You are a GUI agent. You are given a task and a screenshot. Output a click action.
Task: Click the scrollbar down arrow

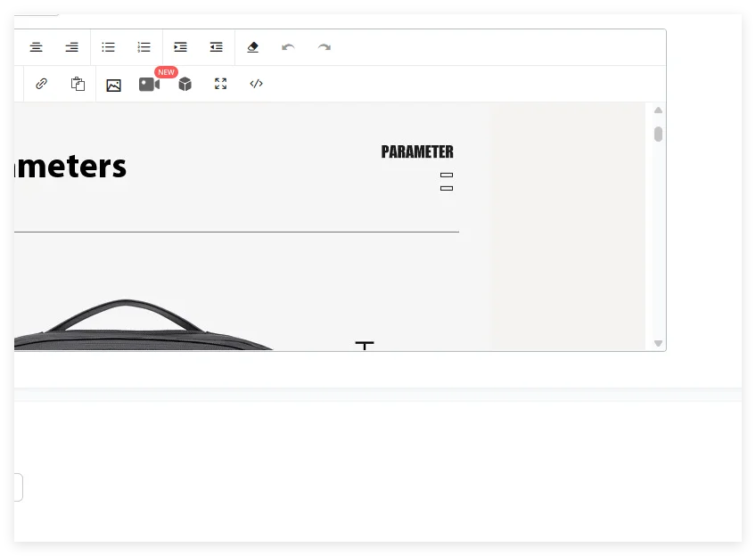[x=658, y=344]
